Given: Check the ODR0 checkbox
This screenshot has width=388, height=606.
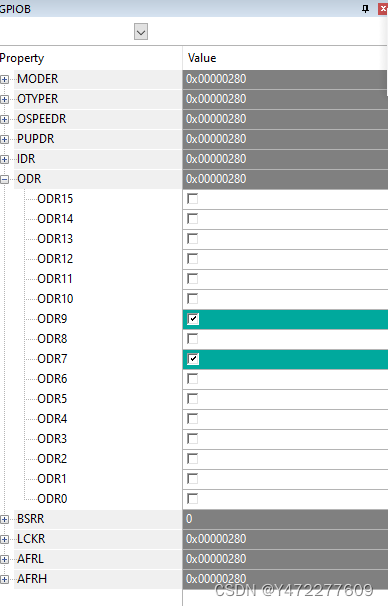Looking at the screenshot, I should (x=192, y=499).
